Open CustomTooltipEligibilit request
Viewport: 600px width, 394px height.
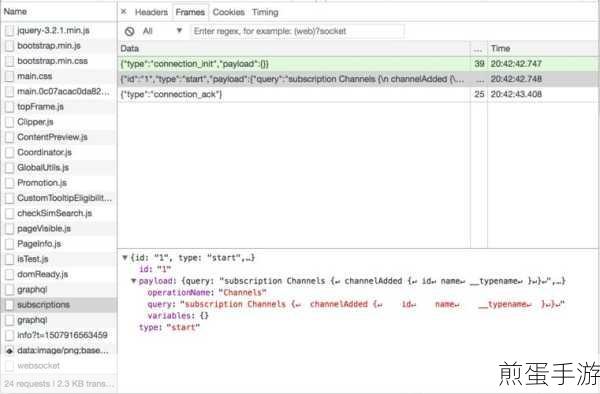point(59,198)
